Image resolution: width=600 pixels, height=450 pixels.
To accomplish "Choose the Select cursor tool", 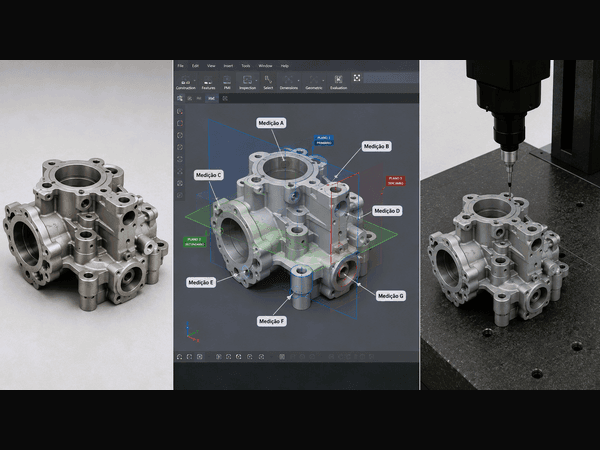I will point(268,82).
